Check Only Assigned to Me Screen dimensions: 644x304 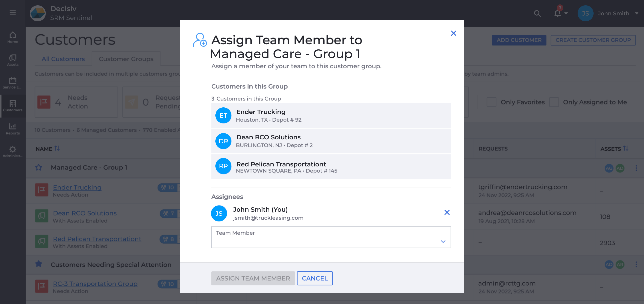coord(554,102)
